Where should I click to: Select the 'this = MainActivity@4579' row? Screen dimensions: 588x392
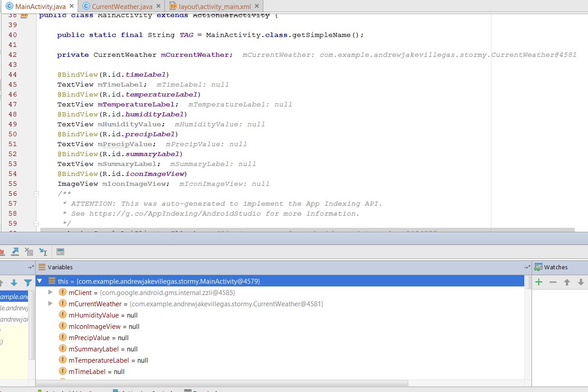280,281
